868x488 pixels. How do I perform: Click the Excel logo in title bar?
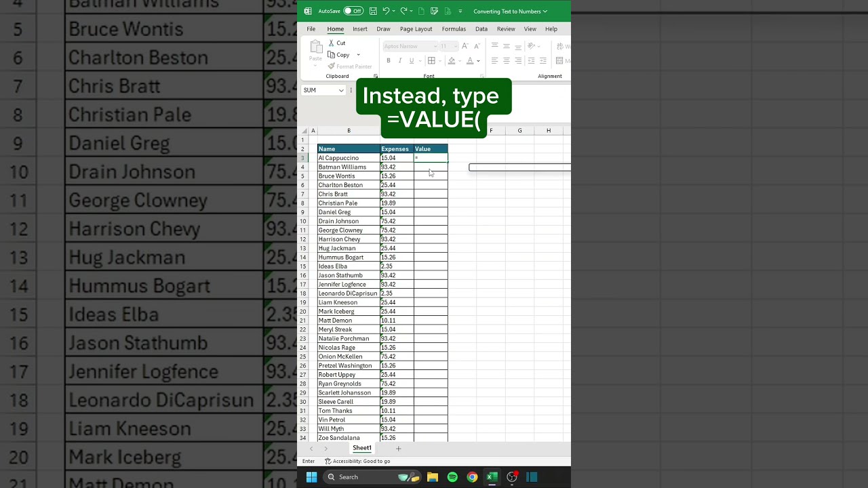point(308,11)
